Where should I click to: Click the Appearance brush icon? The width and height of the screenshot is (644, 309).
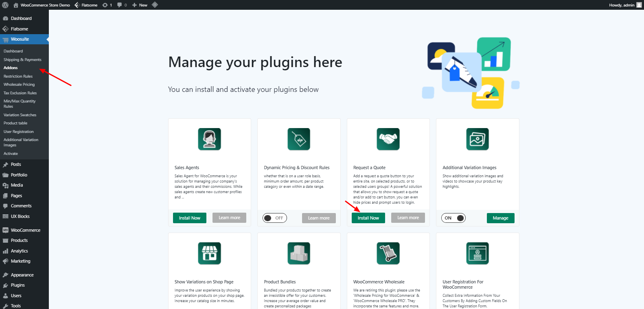(5, 275)
